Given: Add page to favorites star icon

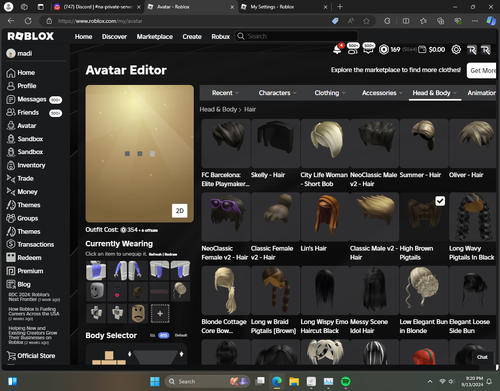Looking at the screenshot, I should coord(366,21).
